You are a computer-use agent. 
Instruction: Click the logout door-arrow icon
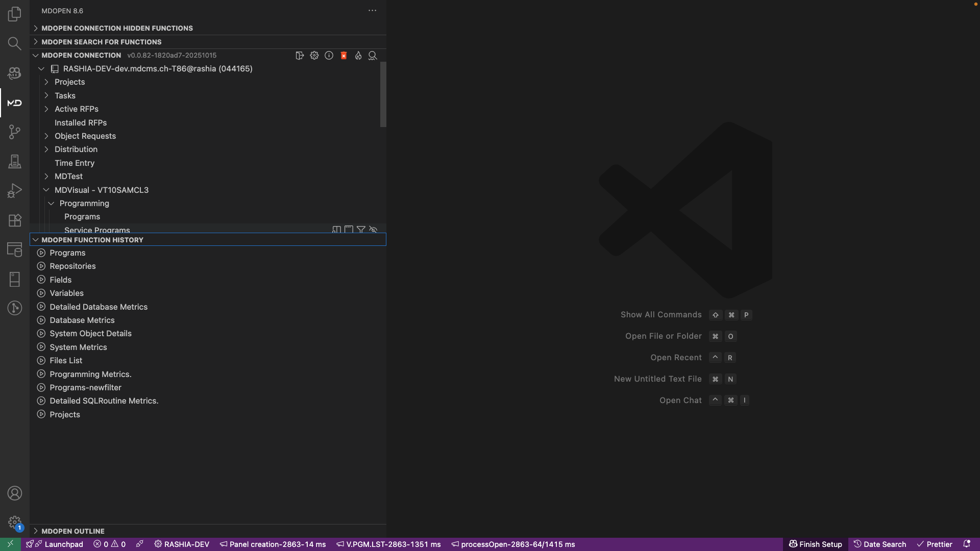coord(300,56)
